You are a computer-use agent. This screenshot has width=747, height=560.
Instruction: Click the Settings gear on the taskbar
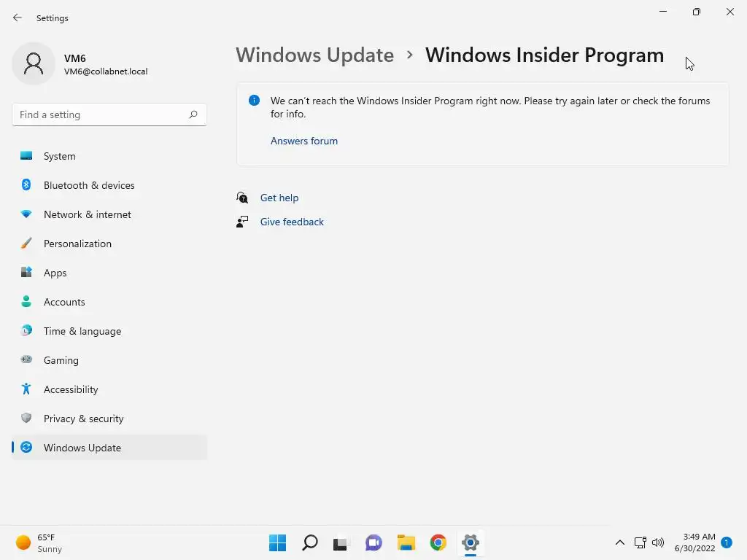[x=471, y=542]
